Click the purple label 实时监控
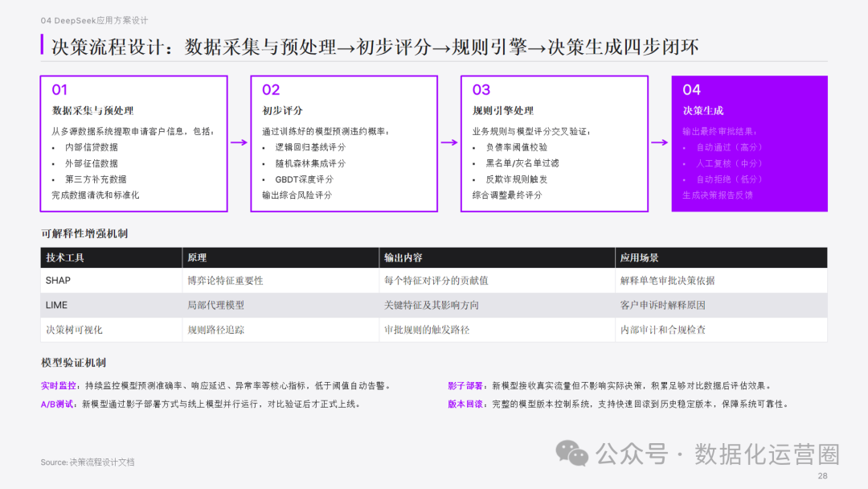Viewport: 868px width, 489px height. [x=58, y=386]
